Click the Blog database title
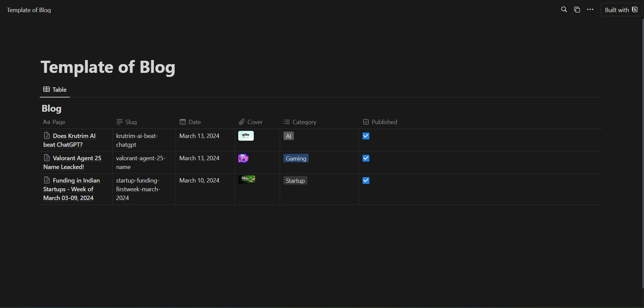This screenshot has width=644, height=308. coord(52,108)
